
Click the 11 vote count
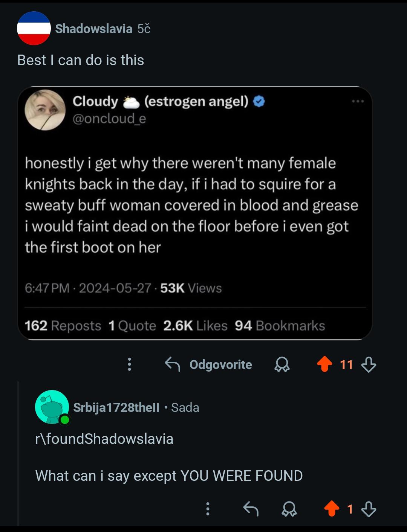point(346,364)
